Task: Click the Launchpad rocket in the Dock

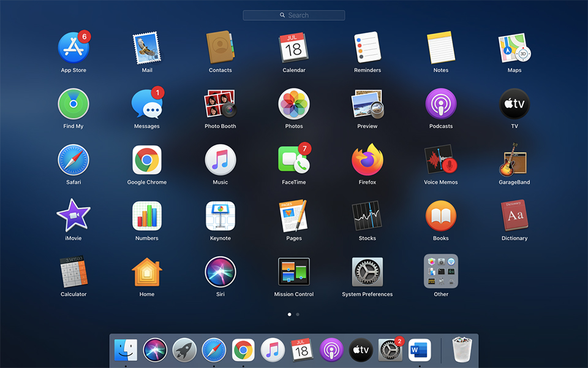Action: point(184,350)
